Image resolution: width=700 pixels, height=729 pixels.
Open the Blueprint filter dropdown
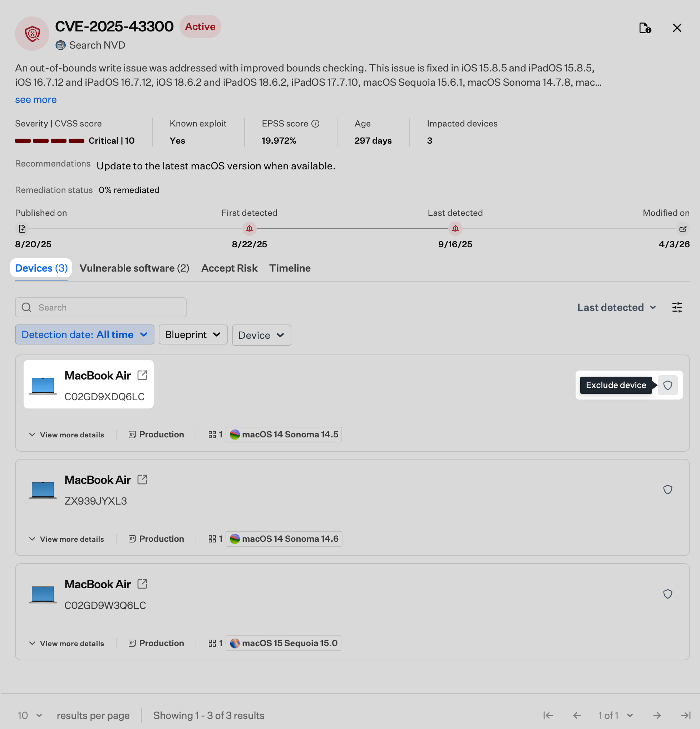[193, 334]
